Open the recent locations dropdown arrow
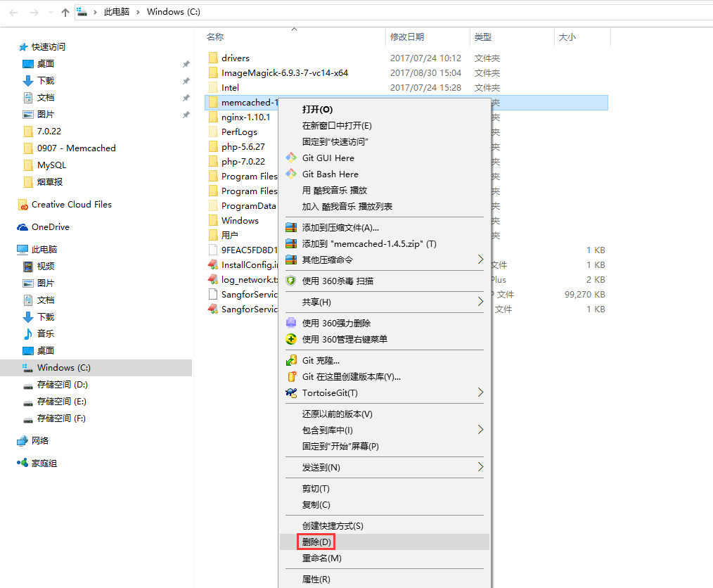This screenshot has height=588, width=713. [x=51, y=12]
